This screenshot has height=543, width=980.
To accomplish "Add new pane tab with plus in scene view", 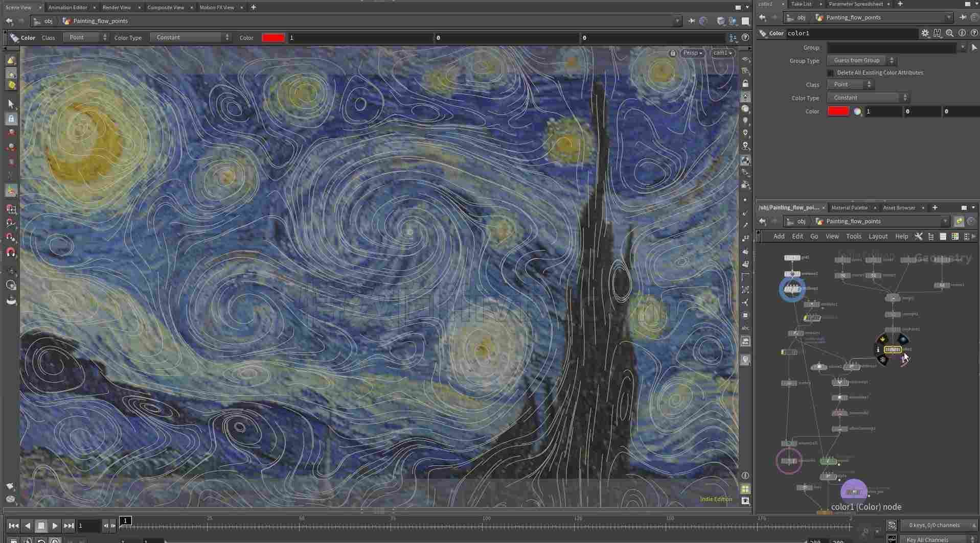I will (x=254, y=8).
